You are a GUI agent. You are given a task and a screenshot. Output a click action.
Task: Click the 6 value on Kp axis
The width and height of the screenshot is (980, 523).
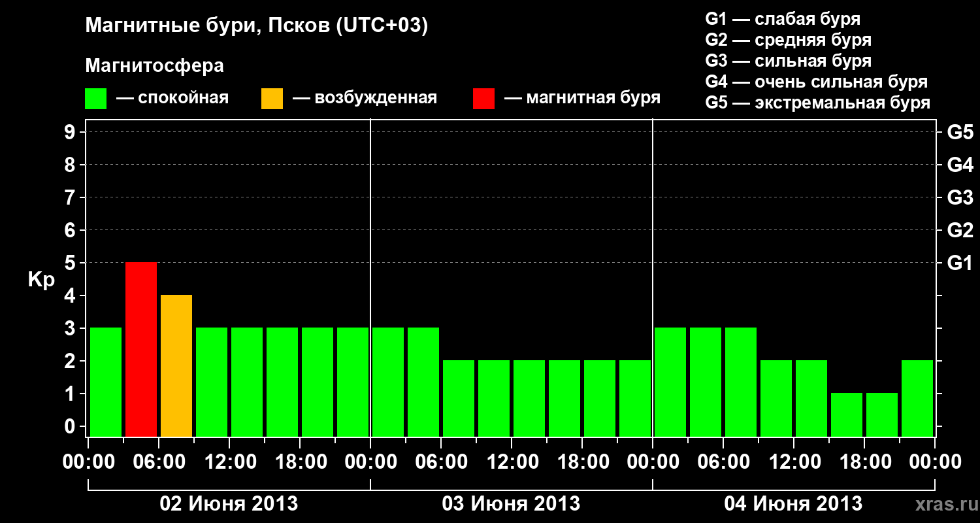71,230
